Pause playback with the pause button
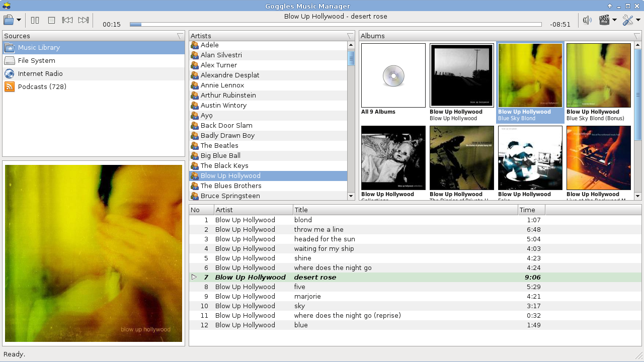 click(x=35, y=20)
